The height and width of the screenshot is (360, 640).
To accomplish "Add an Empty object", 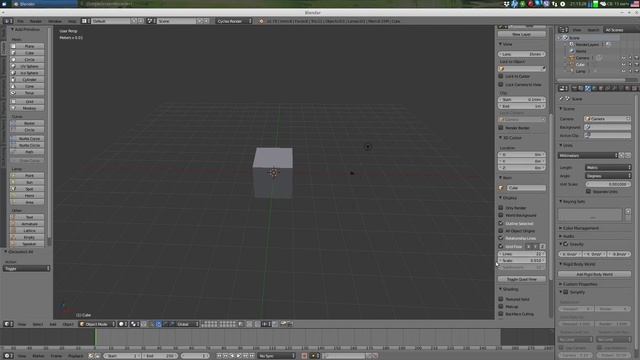I will coord(27,237).
